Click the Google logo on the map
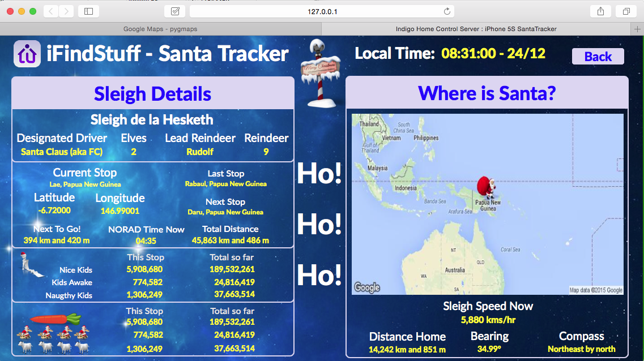644x361 pixels. [367, 287]
